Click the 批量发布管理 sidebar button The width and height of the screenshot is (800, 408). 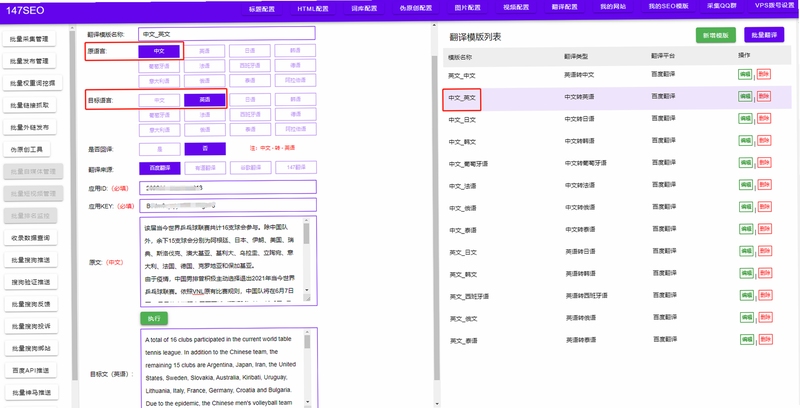pyautogui.click(x=30, y=61)
